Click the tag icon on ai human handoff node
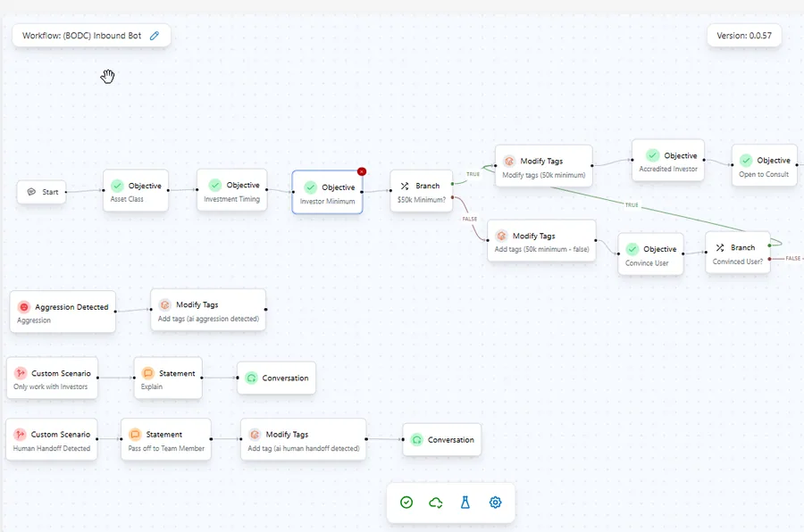This screenshot has height=532, width=804. click(255, 435)
